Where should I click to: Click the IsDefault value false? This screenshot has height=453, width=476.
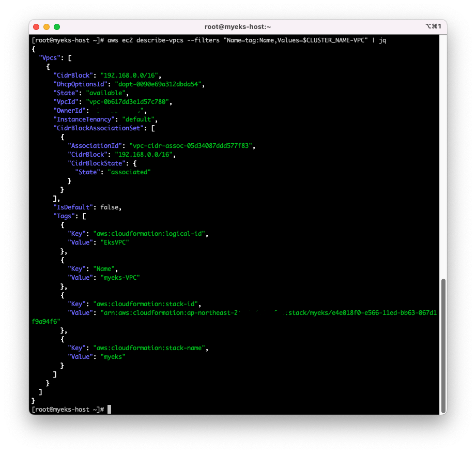point(109,207)
